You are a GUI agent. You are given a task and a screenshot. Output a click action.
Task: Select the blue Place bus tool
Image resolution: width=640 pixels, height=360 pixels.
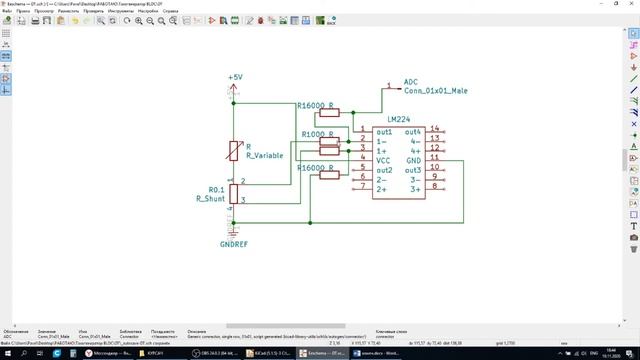633,90
